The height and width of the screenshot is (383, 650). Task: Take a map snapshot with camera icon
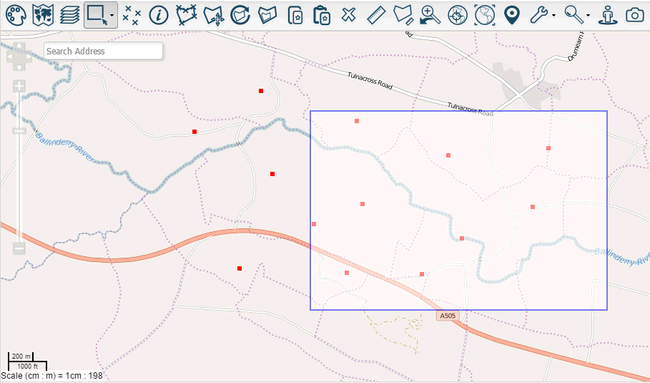coord(635,15)
